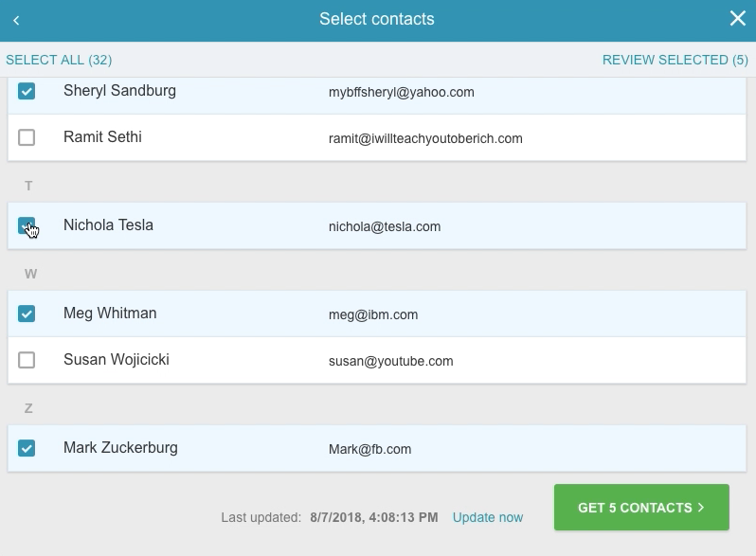This screenshot has height=556, width=756.
Task: Click SELECT ALL (32) link
Action: (59, 60)
